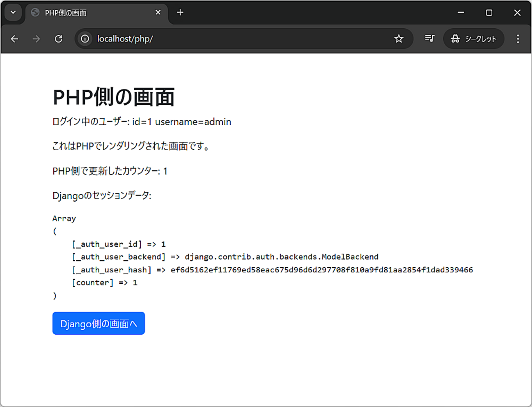The width and height of the screenshot is (532, 407).
Task: Click the _auth_user_hash value starting ef6d5162
Action: pos(322,270)
